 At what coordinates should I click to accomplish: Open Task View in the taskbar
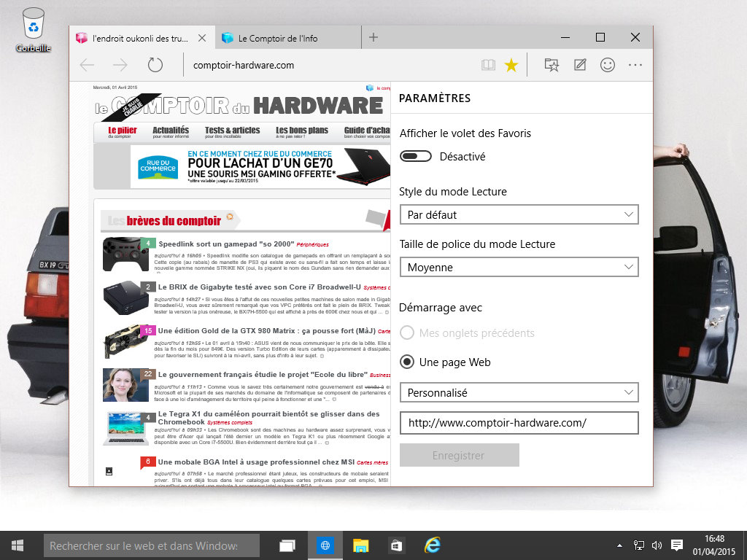click(x=287, y=545)
